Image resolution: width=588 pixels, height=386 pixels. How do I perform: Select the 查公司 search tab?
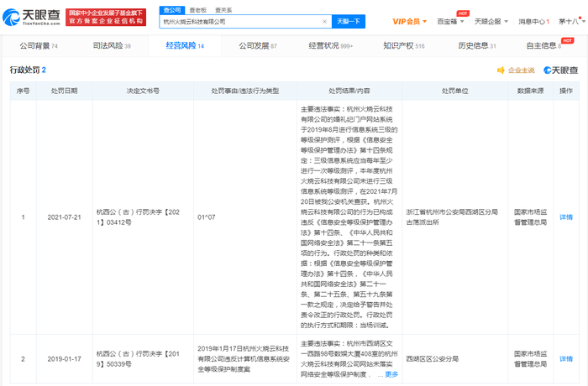click(172, 10)
